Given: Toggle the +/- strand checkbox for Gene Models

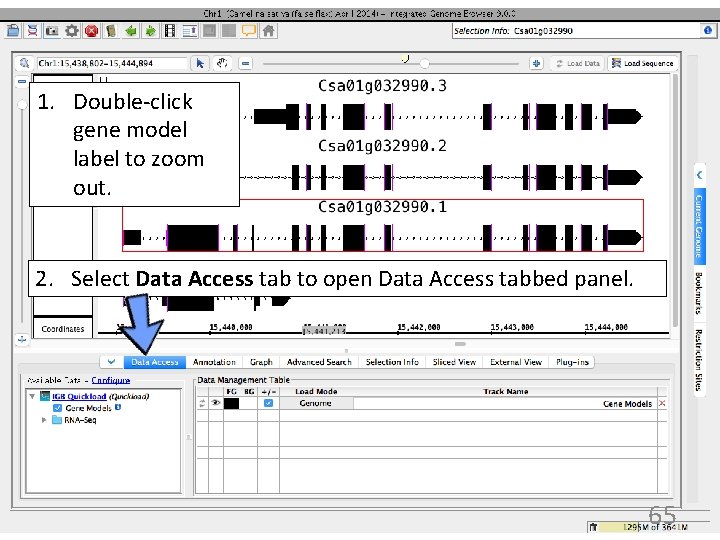Looking at the screenshot, I should (269, 403).
